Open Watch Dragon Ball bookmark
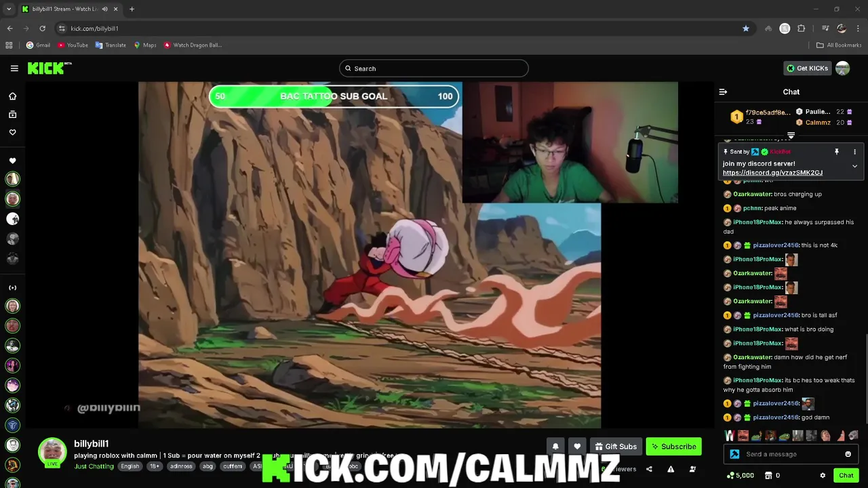The height and width of the screenshot is (488, 868). (193, 45)
